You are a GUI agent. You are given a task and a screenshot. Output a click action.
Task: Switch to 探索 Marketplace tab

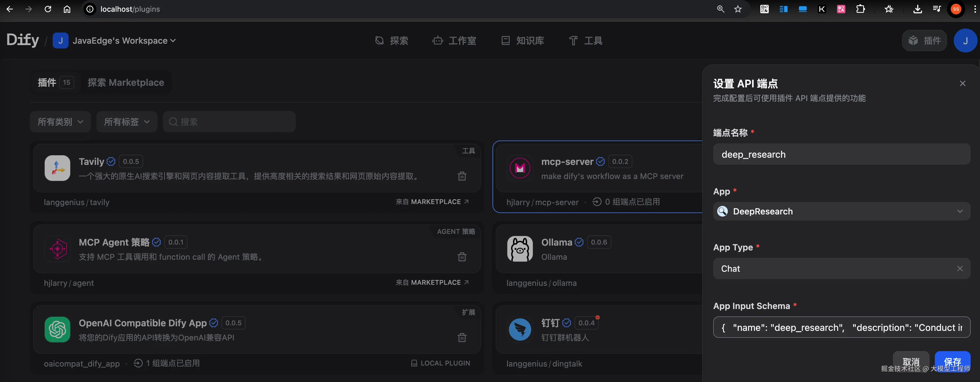[126, 83]
